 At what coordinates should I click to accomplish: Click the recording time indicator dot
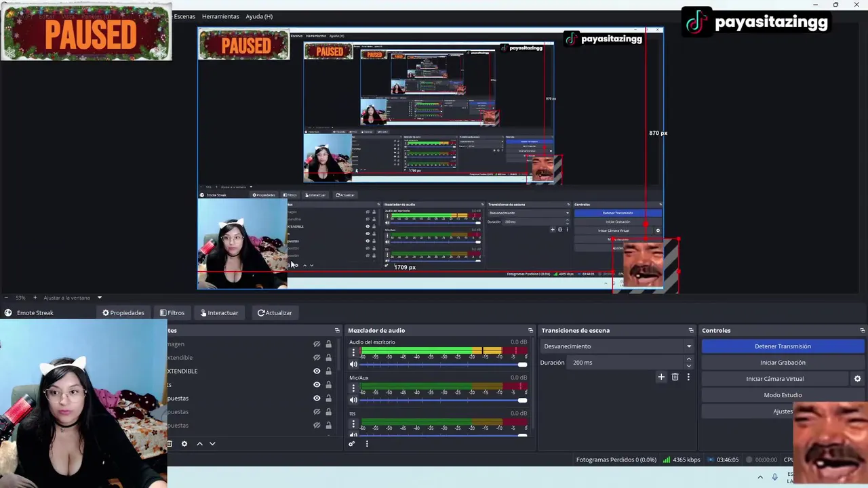coord(749,460)
